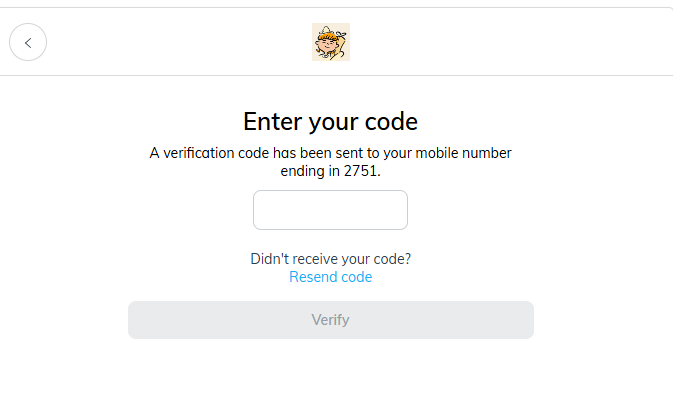
Task: Return to previous page with left chevron
Action: 28,43
